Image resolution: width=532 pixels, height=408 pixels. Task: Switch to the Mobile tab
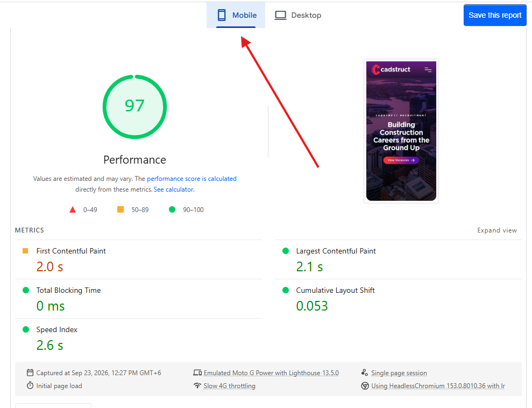tap(236, 15)
